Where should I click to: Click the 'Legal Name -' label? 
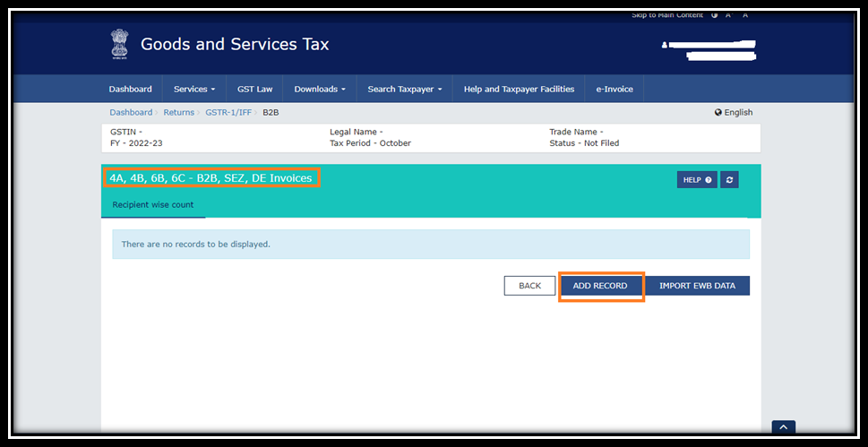click(357, 132)
